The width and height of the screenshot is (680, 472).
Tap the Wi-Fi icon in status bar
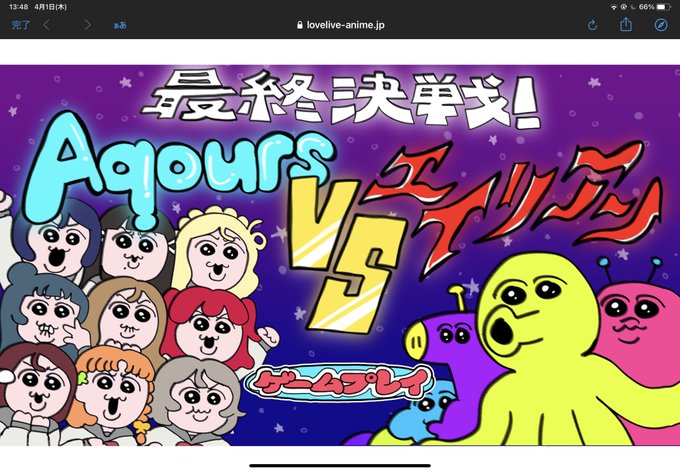614,7
